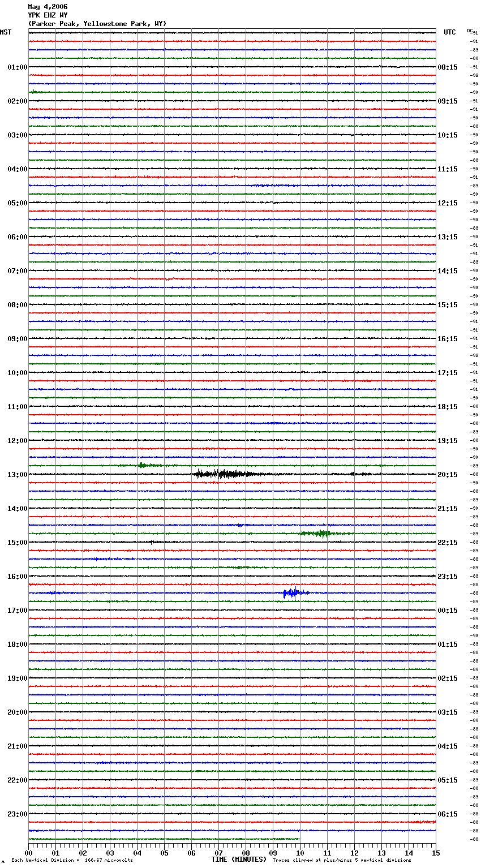Click the "02:00" MST time label
The image size is (481, 868).
(18, 101)
